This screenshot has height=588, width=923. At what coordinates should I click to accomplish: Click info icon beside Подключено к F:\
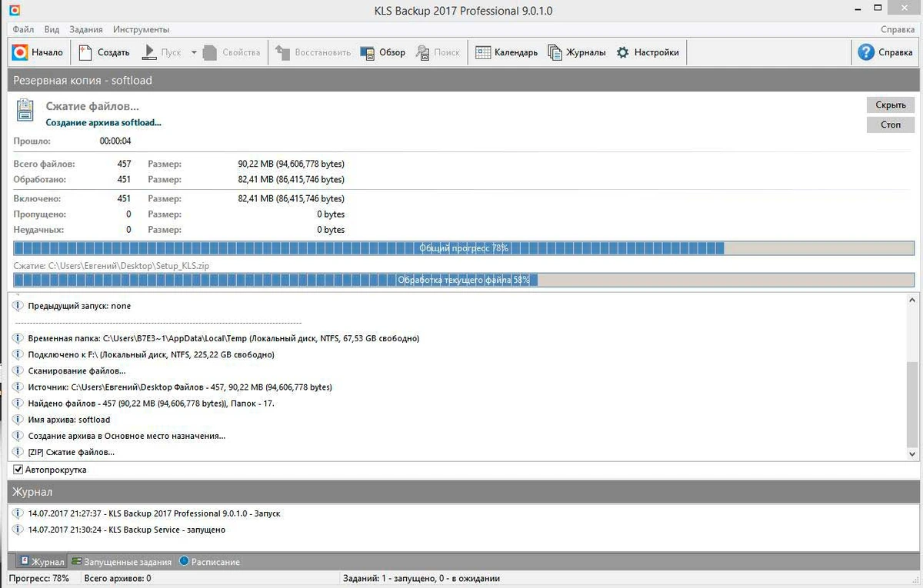click(x=18, y=354)
